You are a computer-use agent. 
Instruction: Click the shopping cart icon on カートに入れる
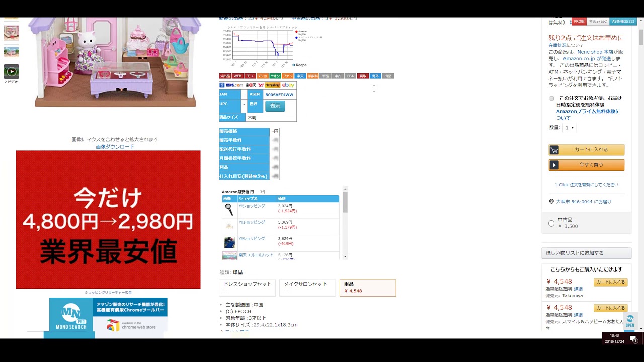click(554, 150)
